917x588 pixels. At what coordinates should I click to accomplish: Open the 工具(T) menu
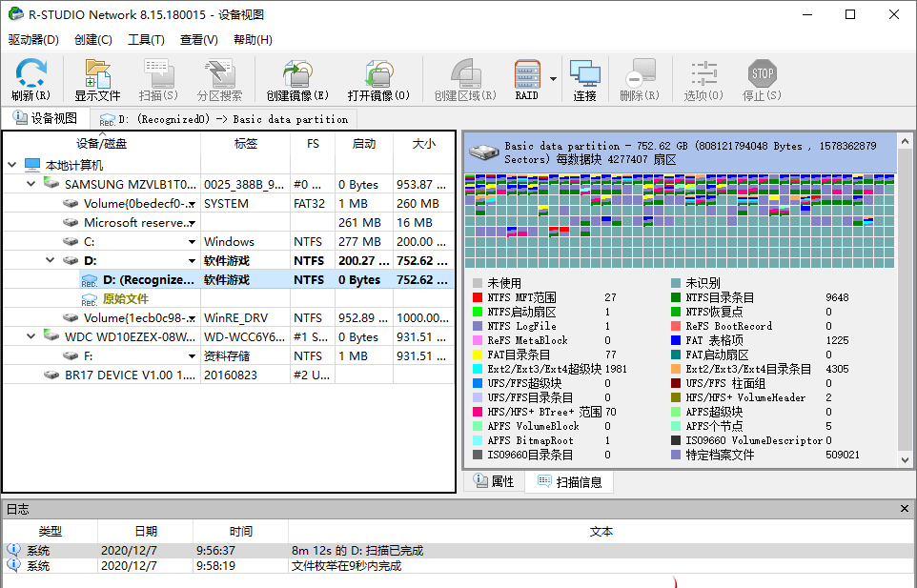(x=146, y=40)
